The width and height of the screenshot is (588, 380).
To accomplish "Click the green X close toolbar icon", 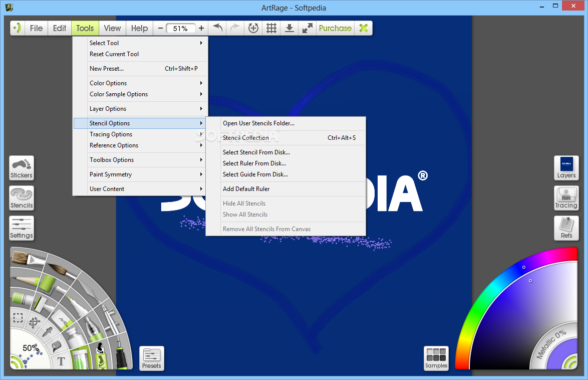I will tap(364, 28).
